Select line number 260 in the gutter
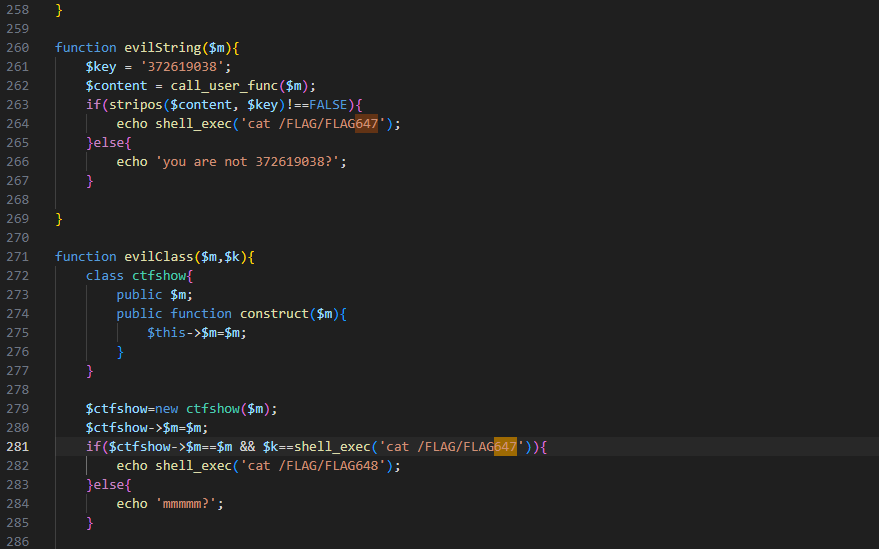879x549 pixels. click(x=17, y=48)
